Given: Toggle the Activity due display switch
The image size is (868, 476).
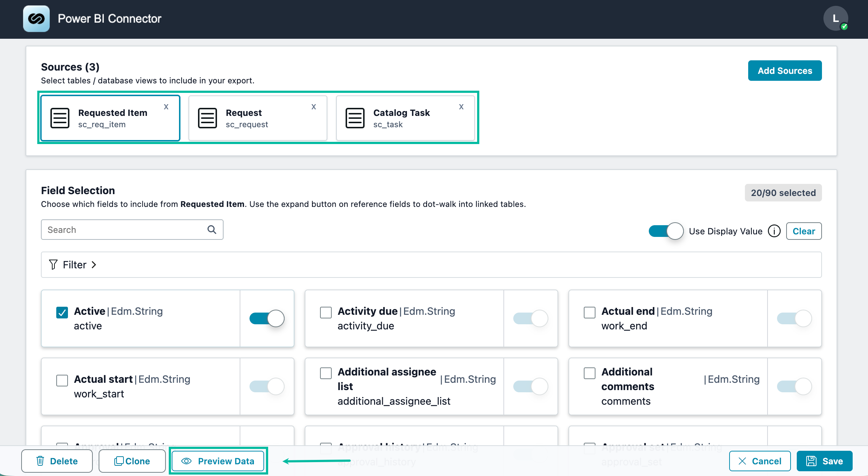Looking at the screenshot, I should [x=531, y=318].
